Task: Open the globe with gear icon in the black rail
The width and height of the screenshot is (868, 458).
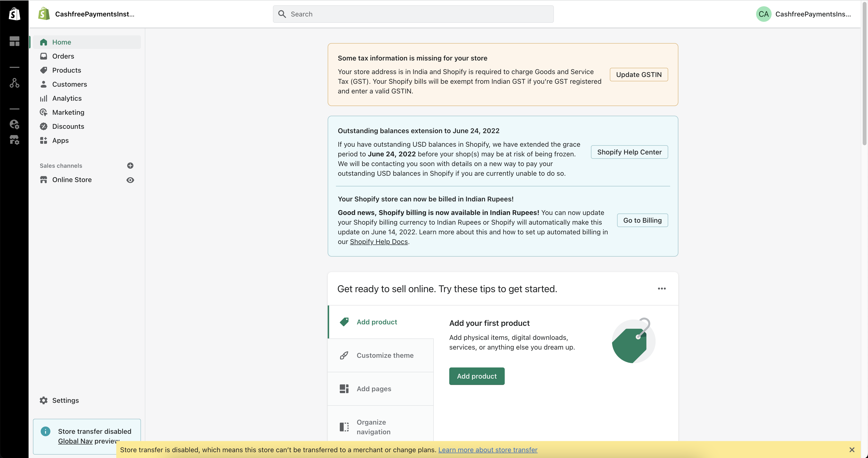Action: click(x=14, y=124)
